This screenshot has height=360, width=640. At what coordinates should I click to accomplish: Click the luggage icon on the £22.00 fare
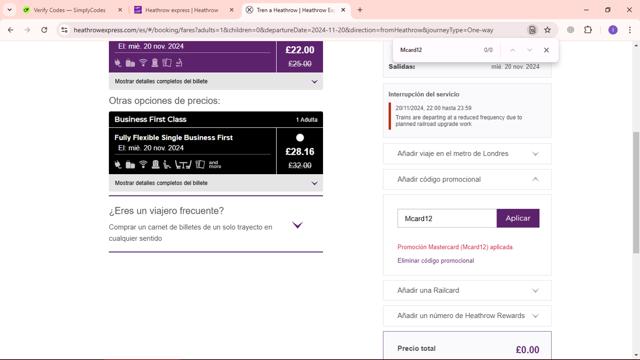(x=130, y=63)
